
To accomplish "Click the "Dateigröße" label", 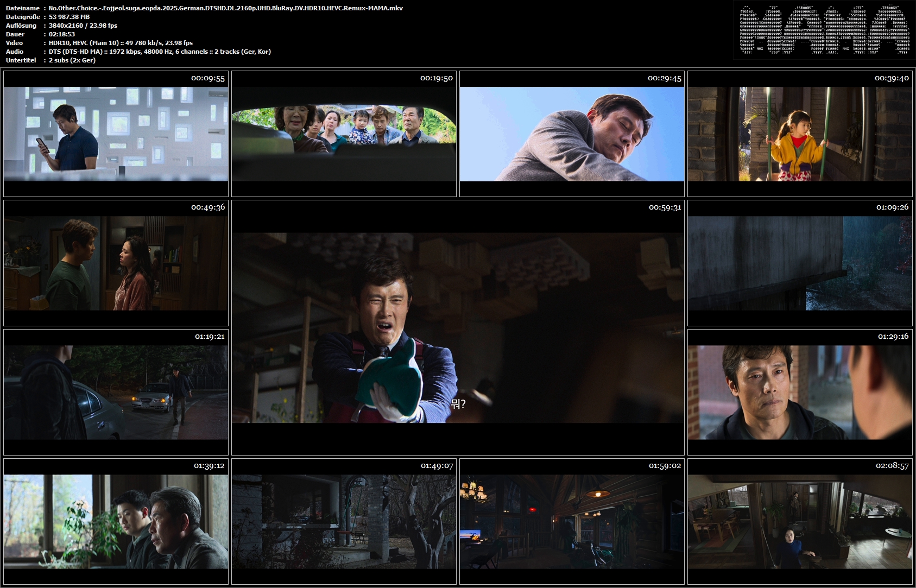I will pos(23,17).
